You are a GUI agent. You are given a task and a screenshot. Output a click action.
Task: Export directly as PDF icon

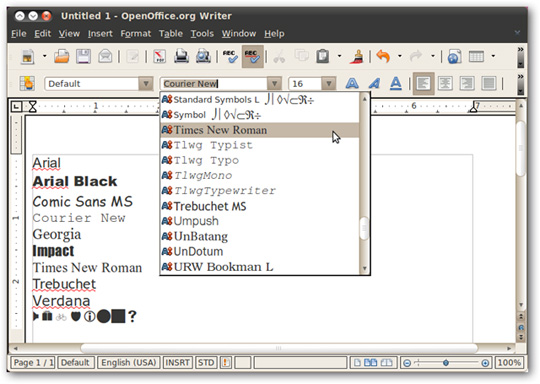159,56
